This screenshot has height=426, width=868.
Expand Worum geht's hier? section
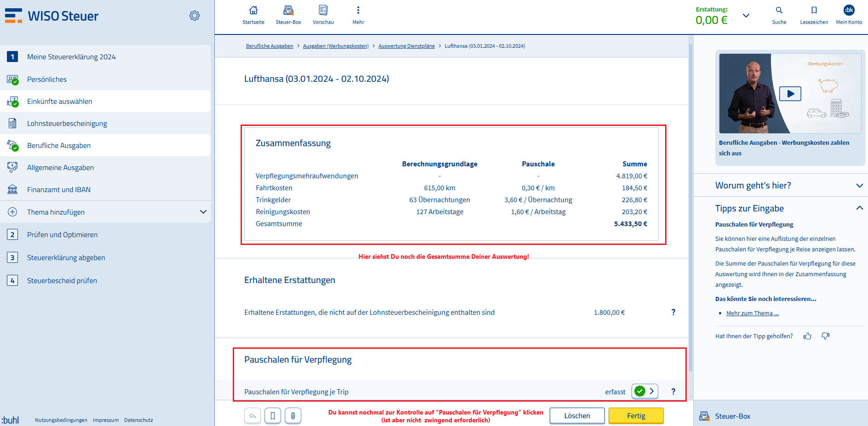(859, 186)
